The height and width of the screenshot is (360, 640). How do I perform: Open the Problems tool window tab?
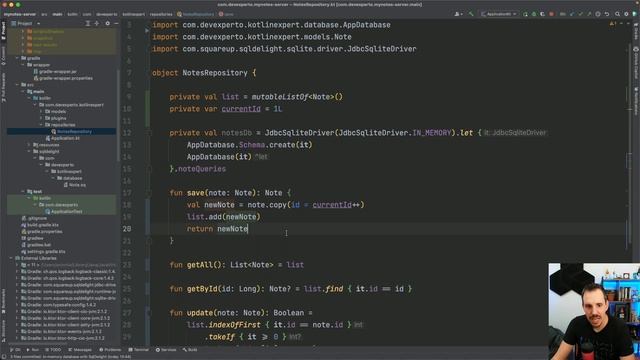(110, 350)
